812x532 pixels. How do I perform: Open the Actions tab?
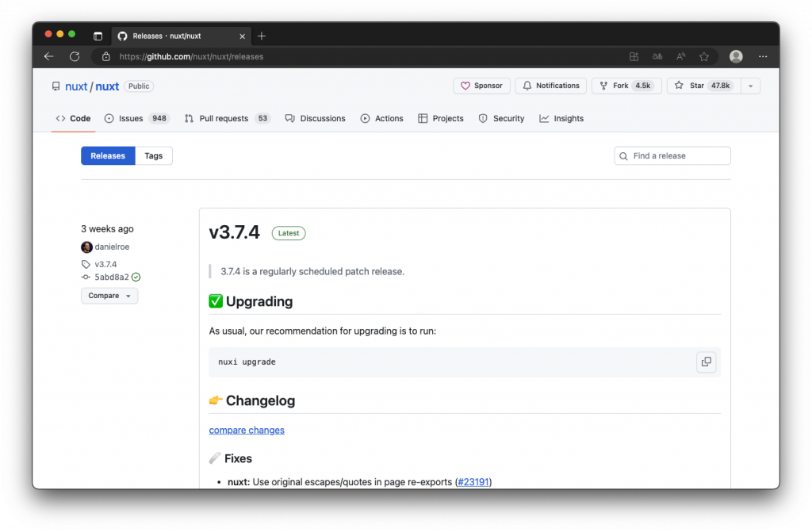[381, 119]
